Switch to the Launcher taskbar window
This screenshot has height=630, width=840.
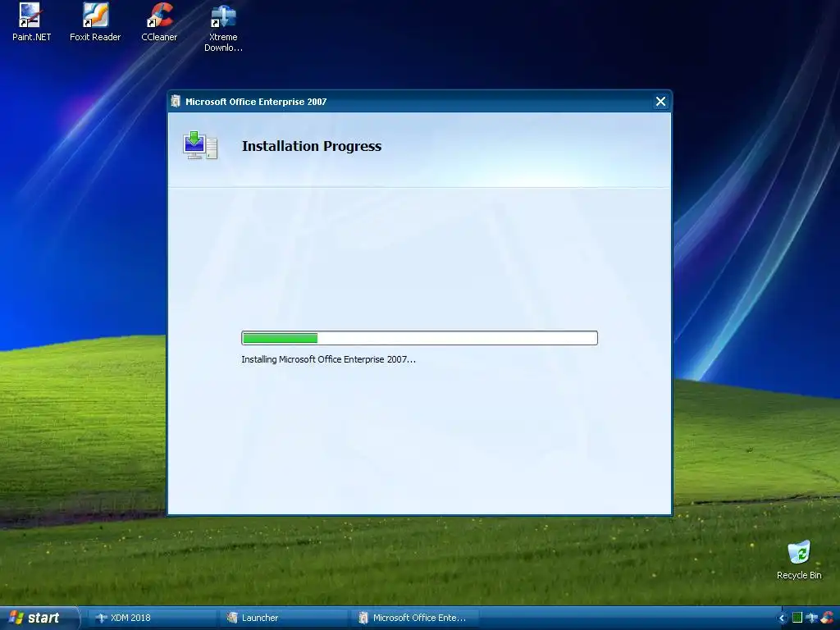283,618
